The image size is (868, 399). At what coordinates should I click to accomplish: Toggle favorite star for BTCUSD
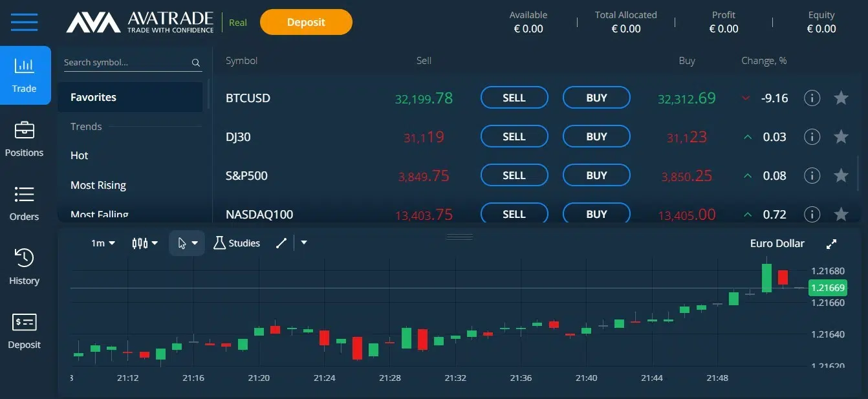841,98
